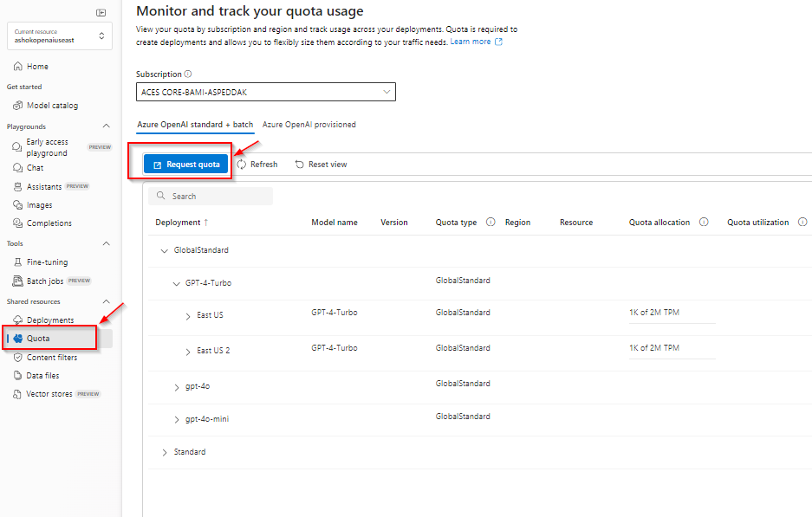Viewport: 812px width, 517px height.
Task: Collapse the GPT-4-Turbo row
Action: click(176, 283)
